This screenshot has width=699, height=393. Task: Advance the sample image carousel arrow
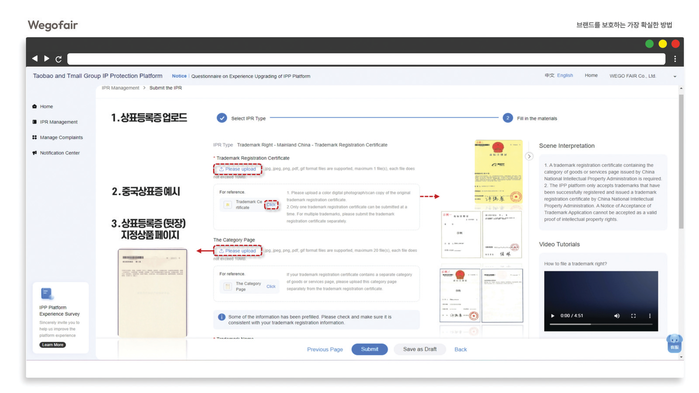pos(529,156)
